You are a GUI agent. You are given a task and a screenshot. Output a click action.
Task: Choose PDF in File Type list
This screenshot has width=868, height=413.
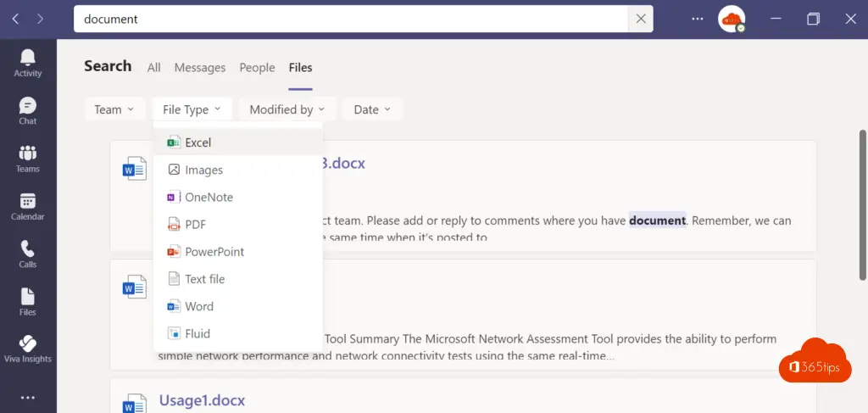click(x=238, y=224)
